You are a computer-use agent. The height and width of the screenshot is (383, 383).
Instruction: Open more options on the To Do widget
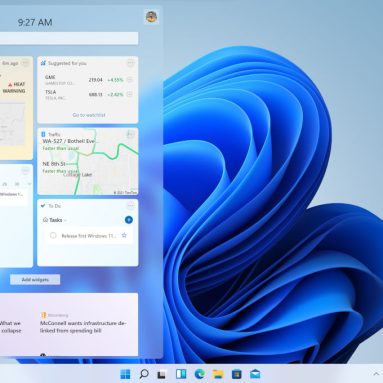131,205
